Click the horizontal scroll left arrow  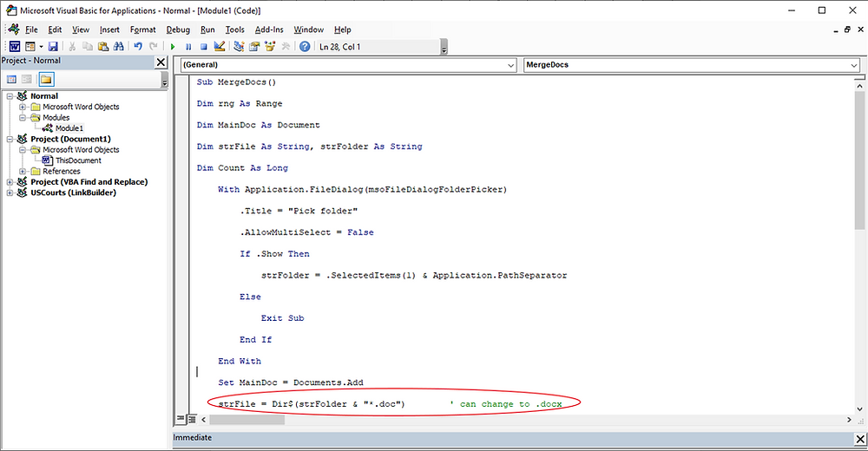[203, 420]
